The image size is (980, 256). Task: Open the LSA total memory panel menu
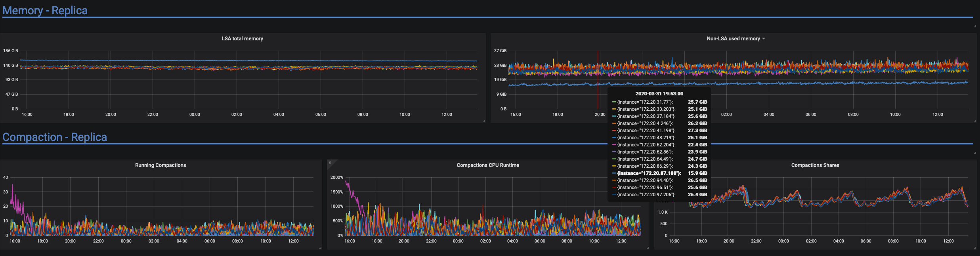pos(242,38)
